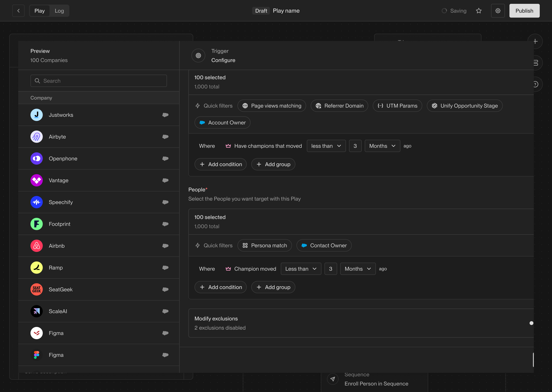
Task: Toggle Persona match quick filter
Action: (265, 246)
